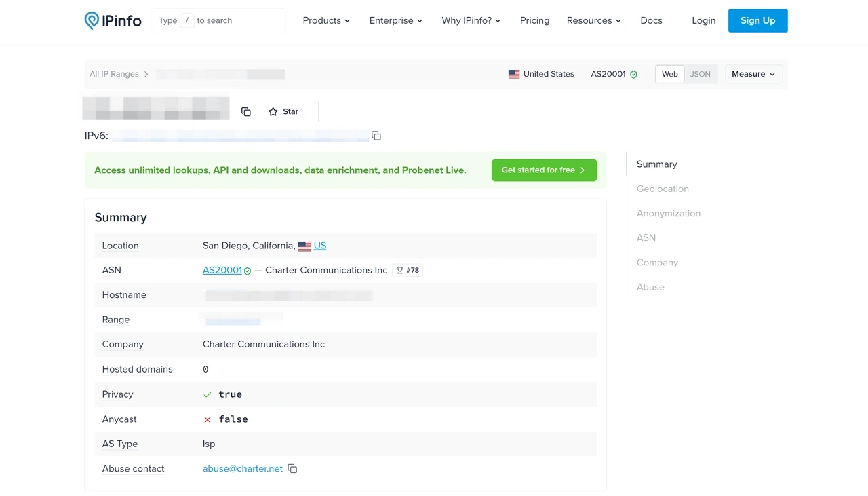Click the #78 rank badge
This screenshot has width=868, height=496.
[408, 270]
